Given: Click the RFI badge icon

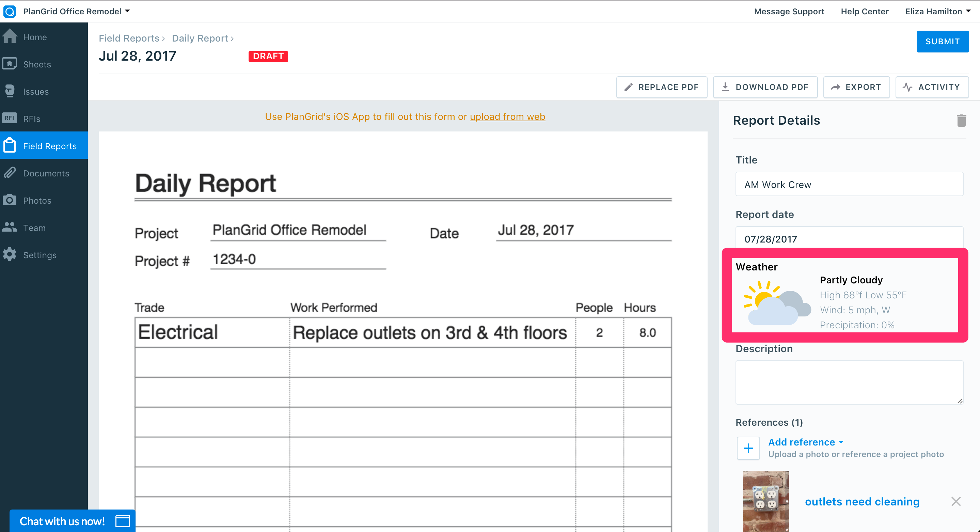Looking at the screenshot, I should coord(10,118).
